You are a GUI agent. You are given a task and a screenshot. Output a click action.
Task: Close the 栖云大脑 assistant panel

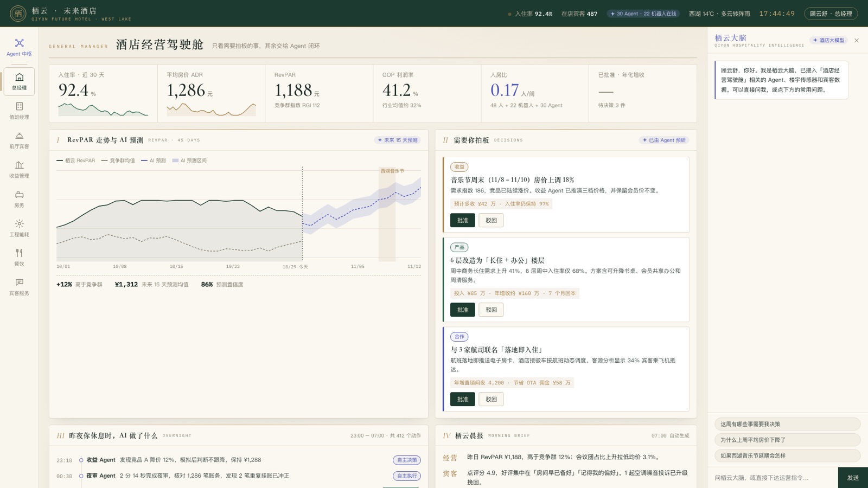[857, 41]
